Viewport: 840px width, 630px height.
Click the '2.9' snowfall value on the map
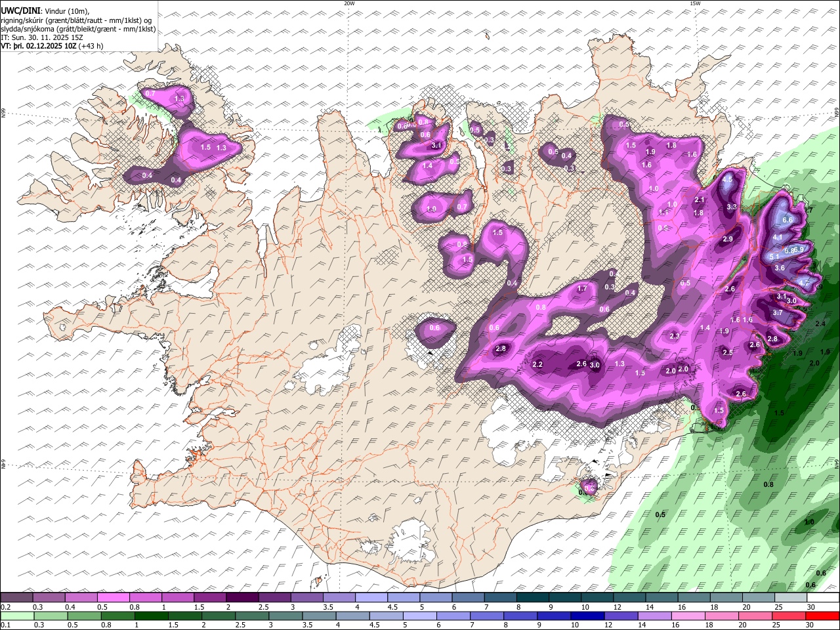[728, 240]
